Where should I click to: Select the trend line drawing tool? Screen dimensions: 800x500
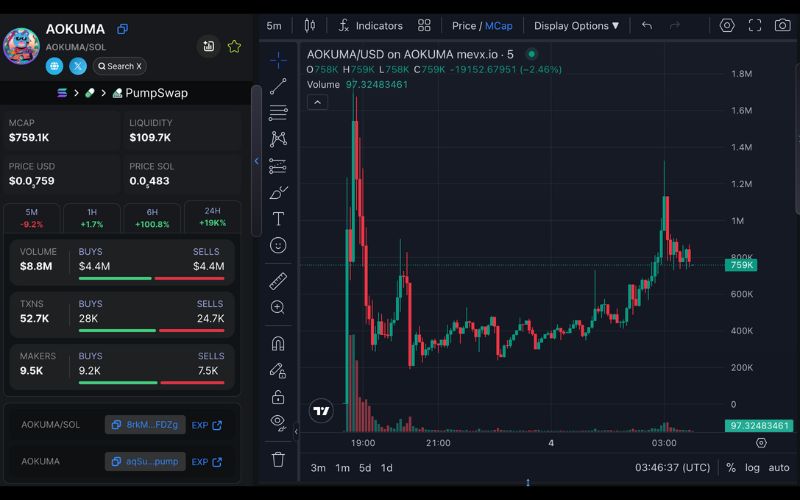click(x=278, y=86)
